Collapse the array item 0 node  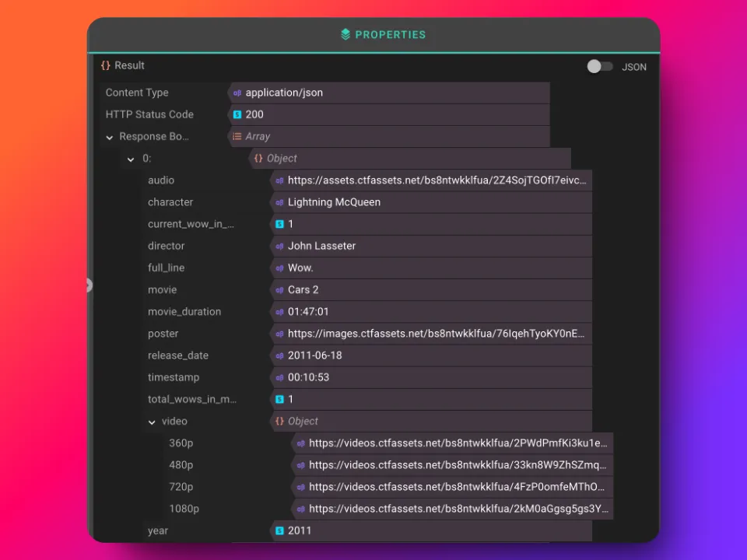point(131,159)
